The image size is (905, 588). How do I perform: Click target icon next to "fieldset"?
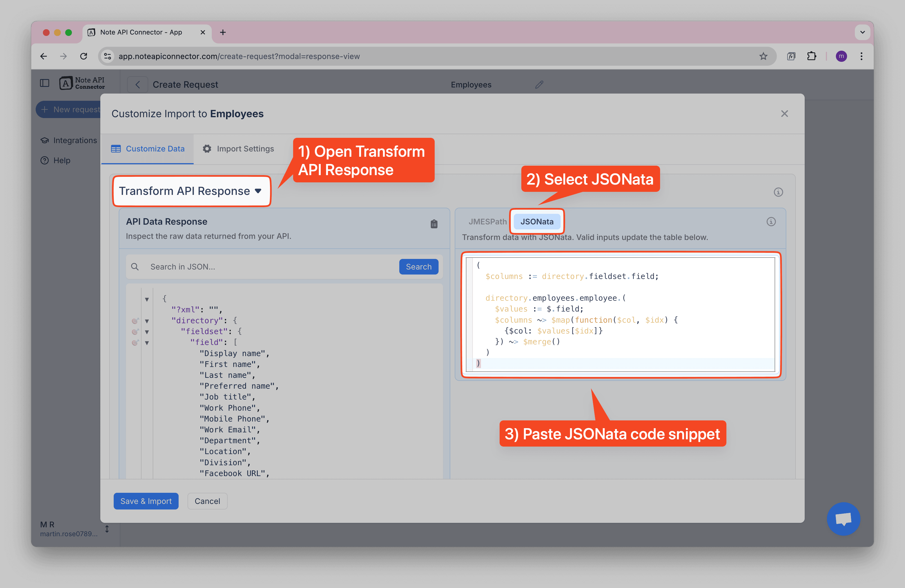tap(135, 332)
